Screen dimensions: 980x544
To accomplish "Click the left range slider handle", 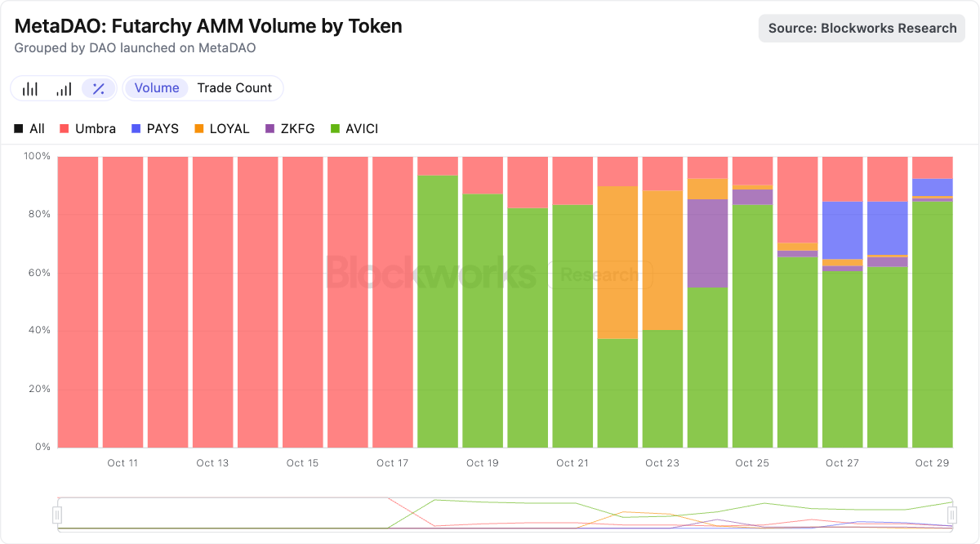I will (x=57, y=515).
